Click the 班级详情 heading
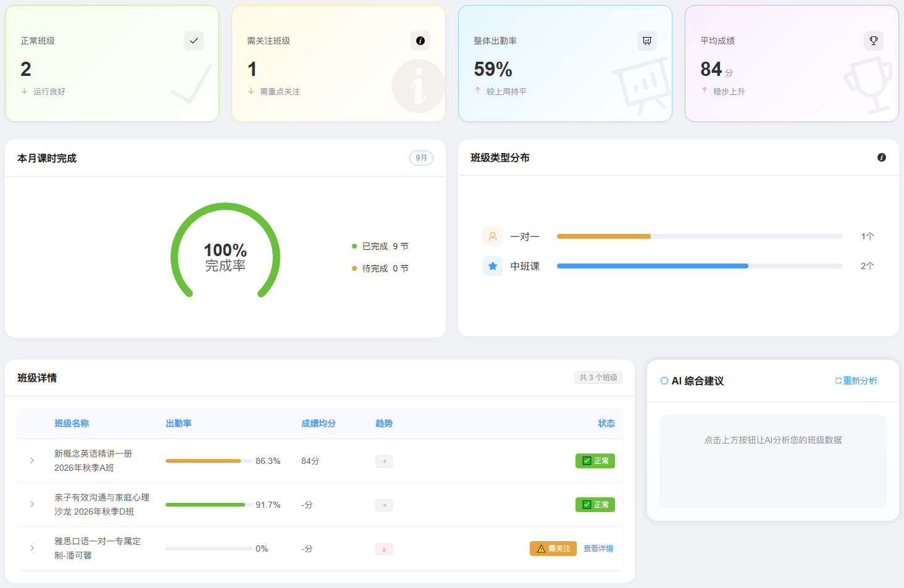This screenshot has height=588, width=904. click(37, 378)
